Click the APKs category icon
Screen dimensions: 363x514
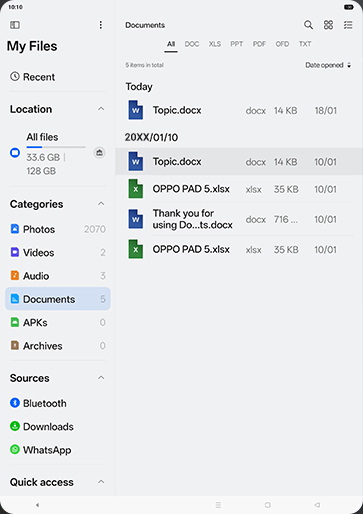coord(15,322)
